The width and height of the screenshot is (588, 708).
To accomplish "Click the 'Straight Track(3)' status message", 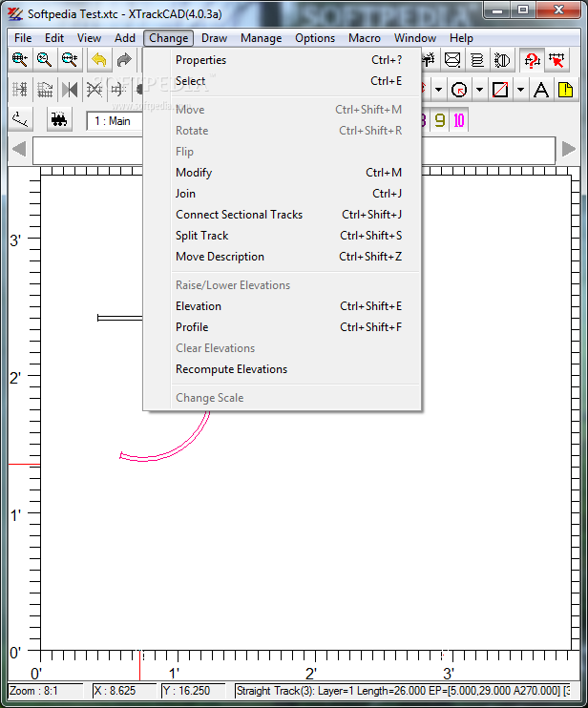I will point(403,691).
